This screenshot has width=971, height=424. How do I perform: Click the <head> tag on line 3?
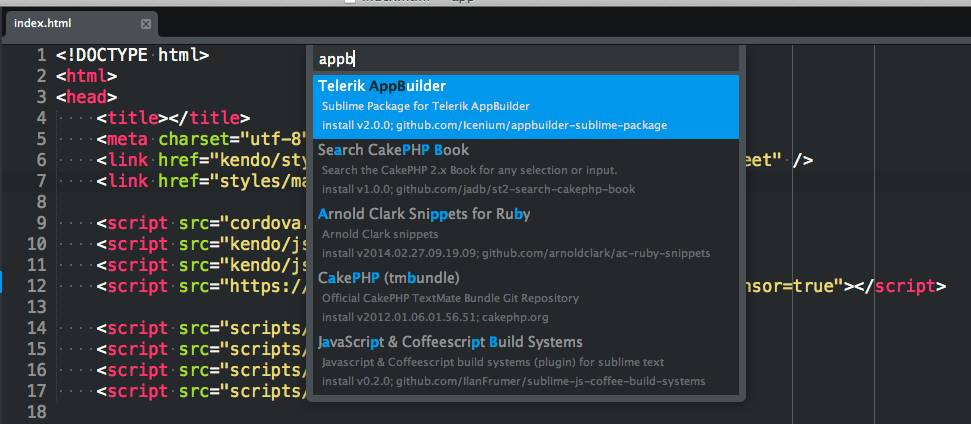tap(86, 97)
